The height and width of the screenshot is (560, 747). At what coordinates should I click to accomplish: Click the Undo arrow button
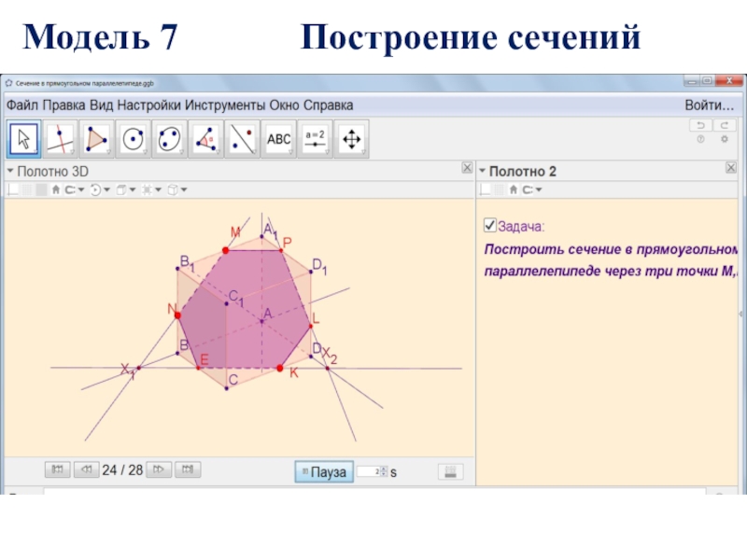tap(701, 125)
